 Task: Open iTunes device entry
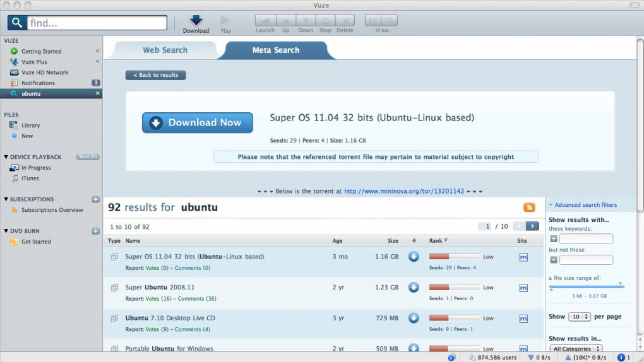tap(30, 178)
